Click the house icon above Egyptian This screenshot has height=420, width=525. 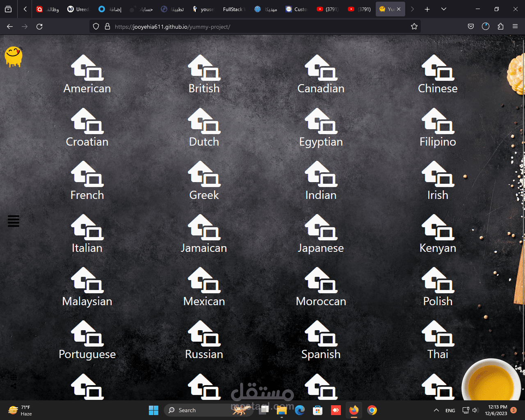(321, 121)
